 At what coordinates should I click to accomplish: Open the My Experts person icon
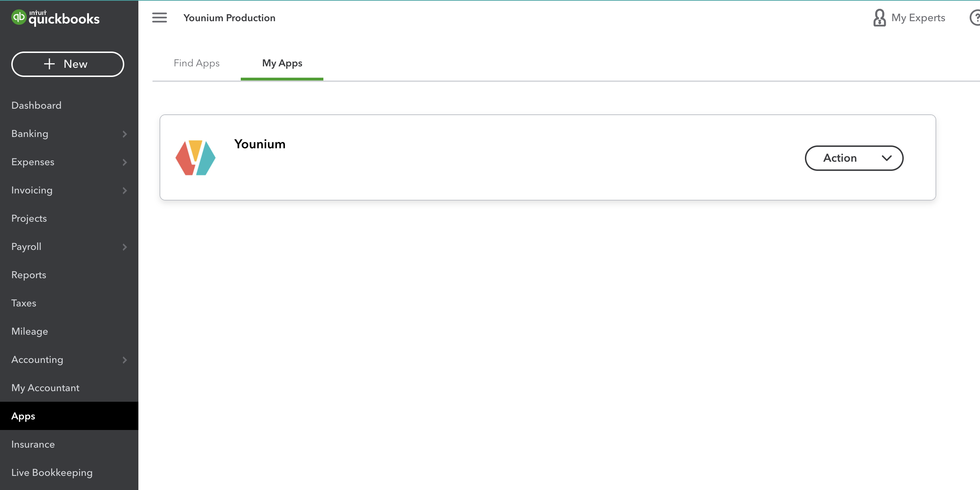coord(879,18)
